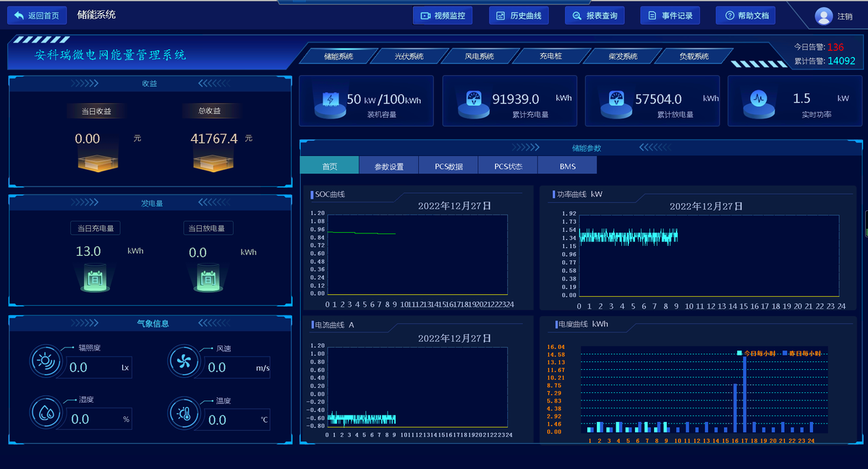Image resolution: width=868 pixels, height=469 pixels.
Task: Open the 历史曲线 history curves page
Action: click(519, 15)
